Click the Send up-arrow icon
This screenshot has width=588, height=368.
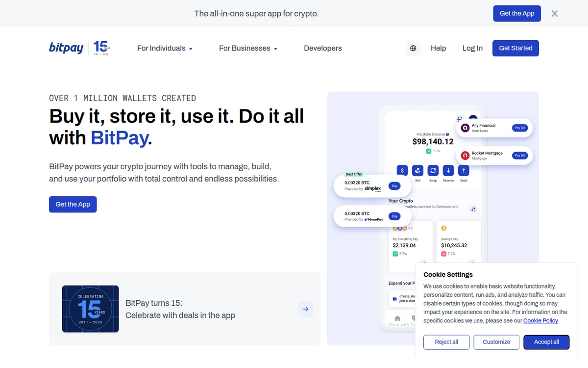click(x=464, y=170)
